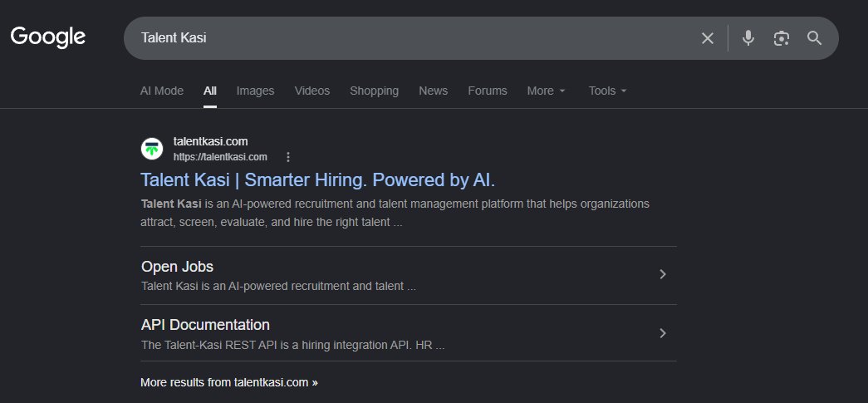The width and height of the screenshot is (868, 403).
Task: Click the Google logo
Action: [48, 37]
